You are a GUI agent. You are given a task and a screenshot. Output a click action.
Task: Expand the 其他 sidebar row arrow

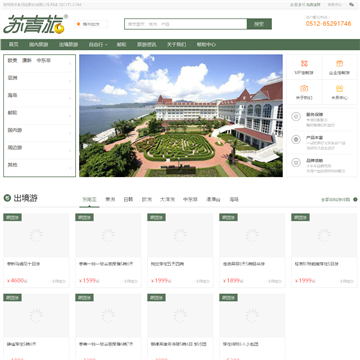pyautogui.click(x=70, y=168)
